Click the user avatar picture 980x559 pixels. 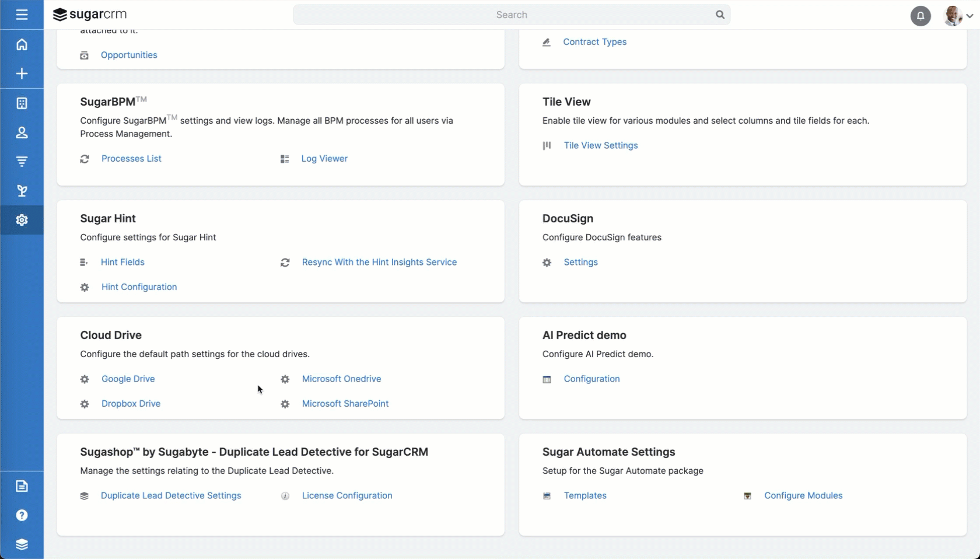point(953,16)
